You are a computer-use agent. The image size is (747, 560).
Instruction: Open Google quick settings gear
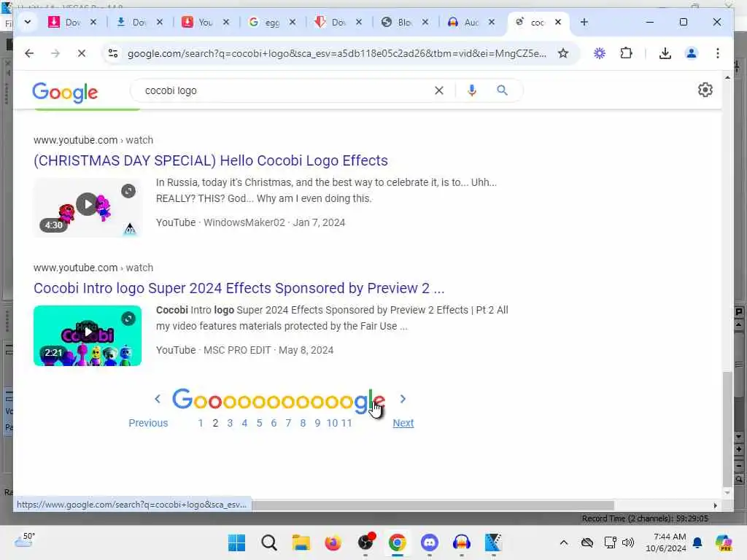pos(705,90)
